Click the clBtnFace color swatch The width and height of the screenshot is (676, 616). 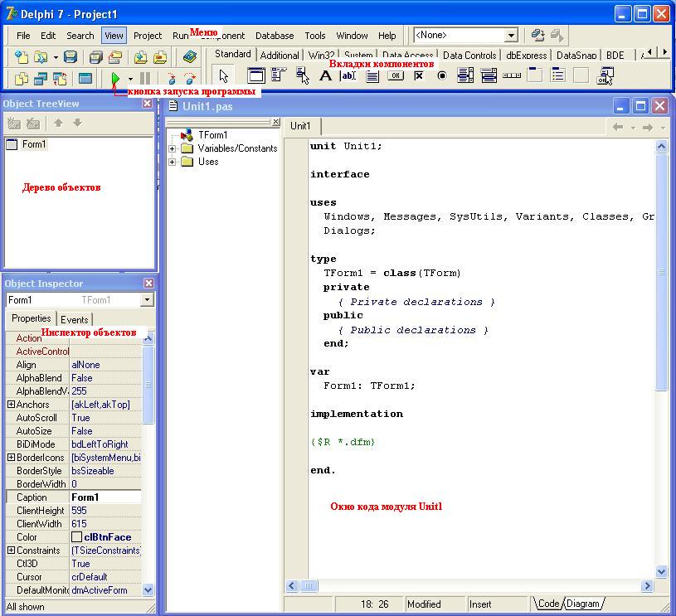pyautogui.click(x=76, y=536)
